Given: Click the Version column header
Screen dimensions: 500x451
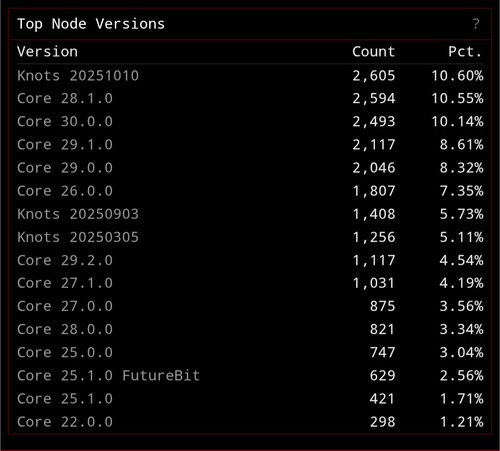Looking at the screenshot, I should 47,52.
